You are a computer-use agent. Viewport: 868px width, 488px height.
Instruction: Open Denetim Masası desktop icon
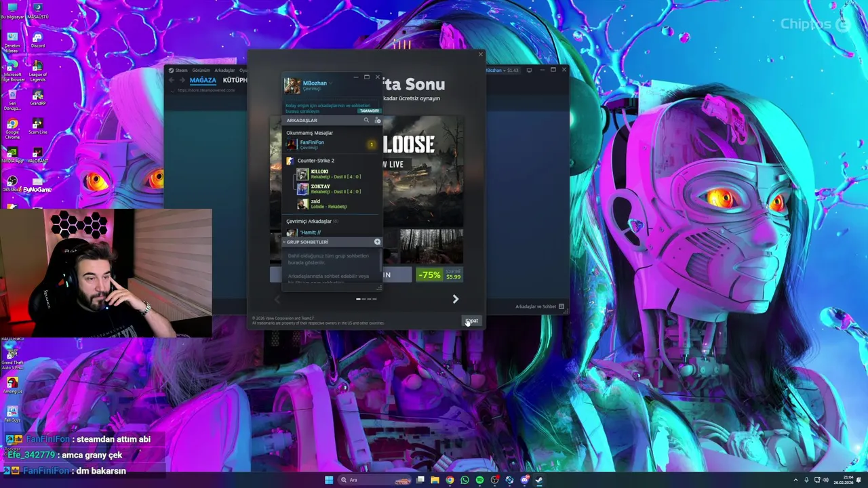click(12, 42)
